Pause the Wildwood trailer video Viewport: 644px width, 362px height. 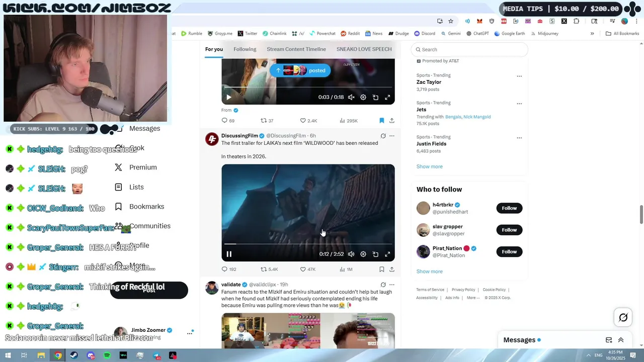coord(229,254)
